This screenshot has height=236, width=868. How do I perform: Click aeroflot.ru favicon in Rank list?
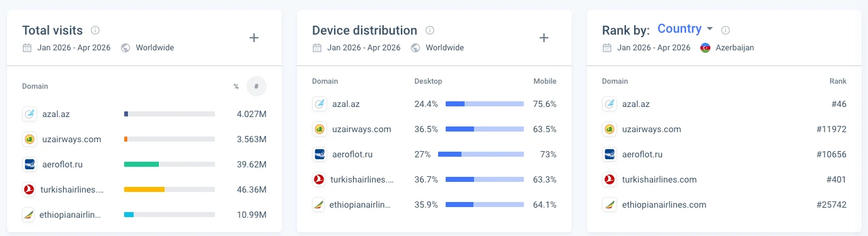(609, 154)
